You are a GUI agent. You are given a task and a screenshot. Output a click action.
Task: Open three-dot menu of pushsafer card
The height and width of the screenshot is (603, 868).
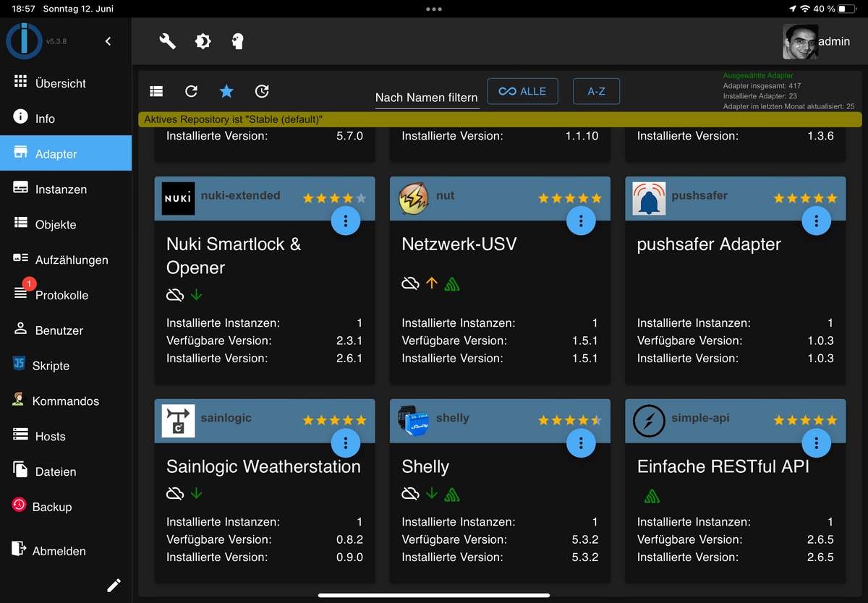pyautogui.click(x=817, y=221)
